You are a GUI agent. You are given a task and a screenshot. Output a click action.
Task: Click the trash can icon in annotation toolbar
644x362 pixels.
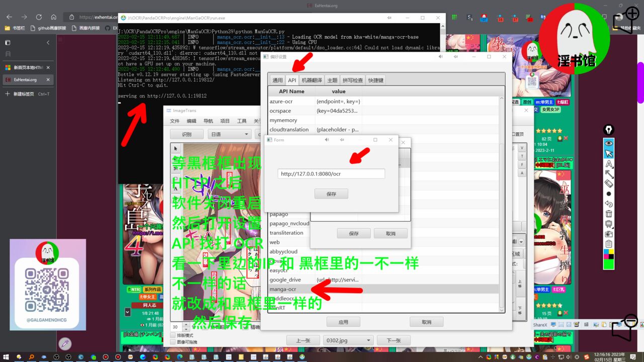pyautogui.click(x=609, y=214)
